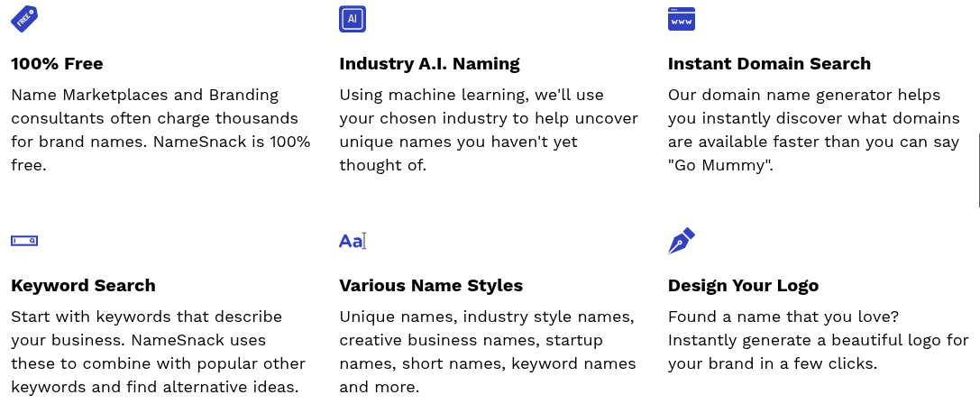Screen dimensions: 980x404
Task: Click the fountain pen nib icon
Action: [x=682, y=241]
